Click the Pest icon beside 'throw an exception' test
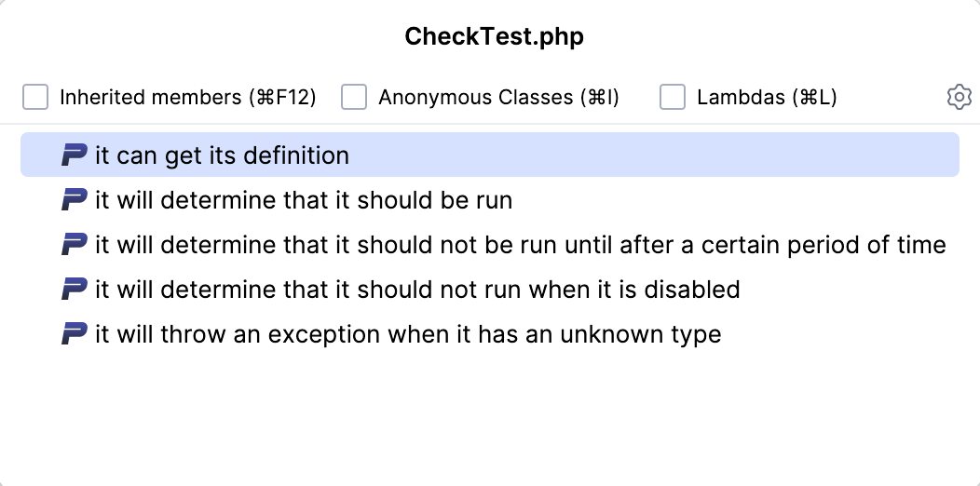 click(x=74, y=334)
